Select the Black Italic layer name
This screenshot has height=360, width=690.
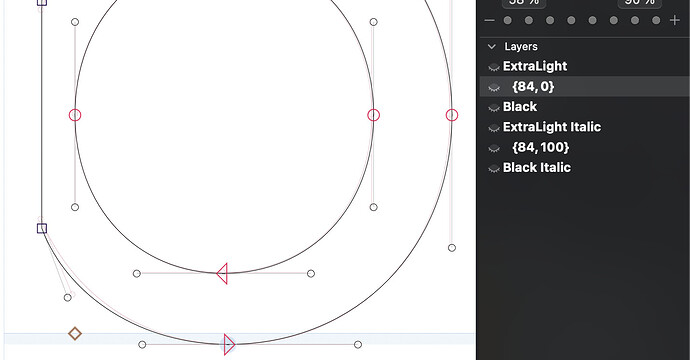coord(536,168)
